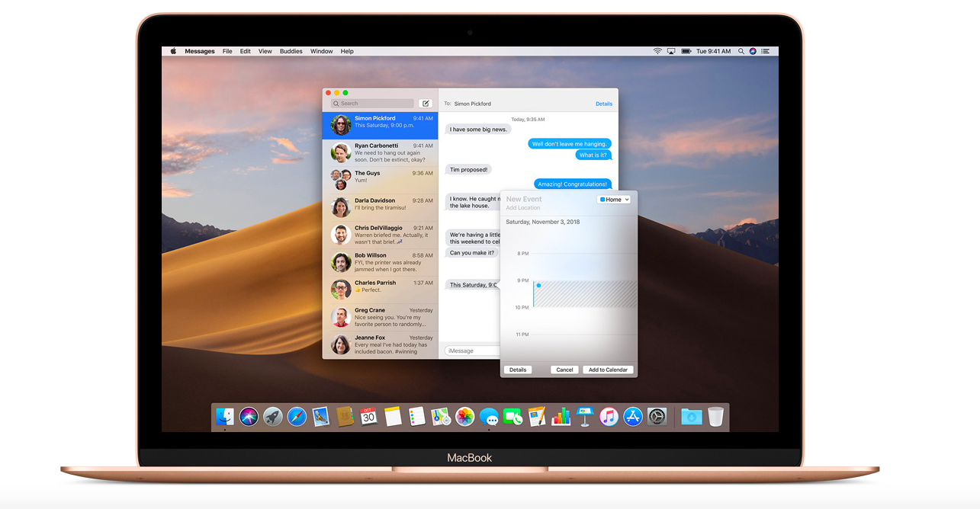Launch the Calendar app showing October 30
This screenshot has width=980, height=509.
(x=368, y=417)
